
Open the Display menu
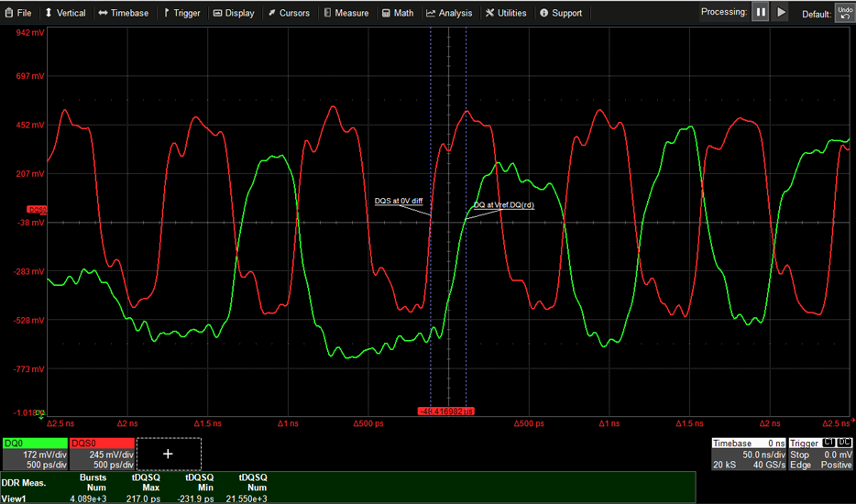coord(234,13)
